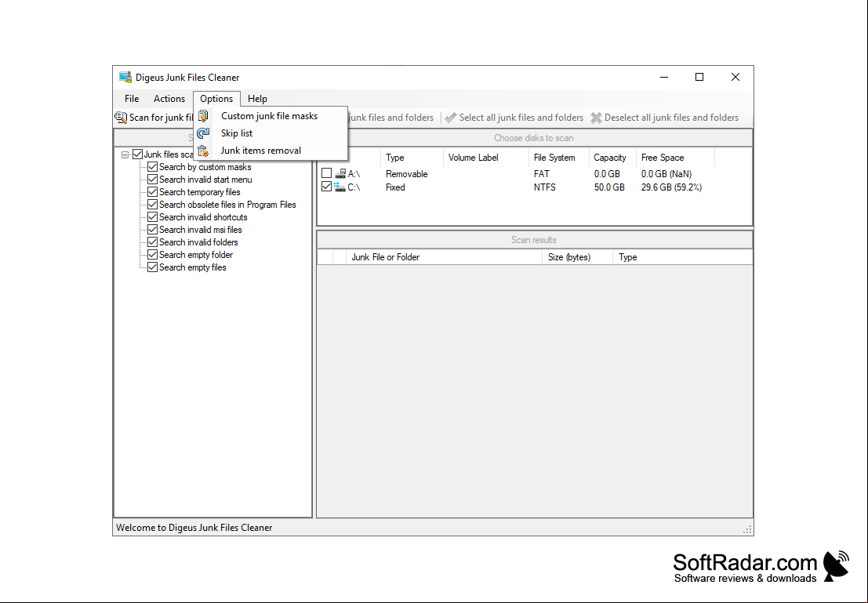
Task: Uncheck the C:\ drive checkbox
Action: pyautogui.click(x=327, y=187)
